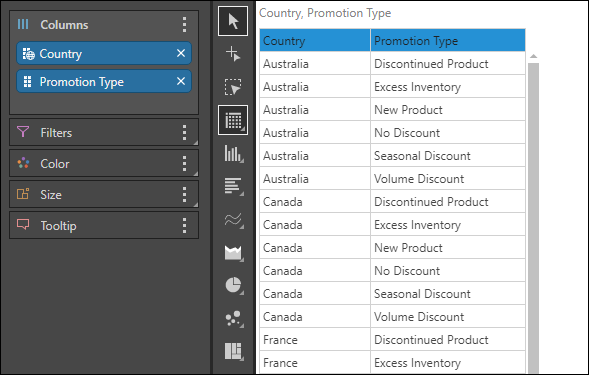Open the Columns panel options menu
589x375 pixels.
pos(184,24)
